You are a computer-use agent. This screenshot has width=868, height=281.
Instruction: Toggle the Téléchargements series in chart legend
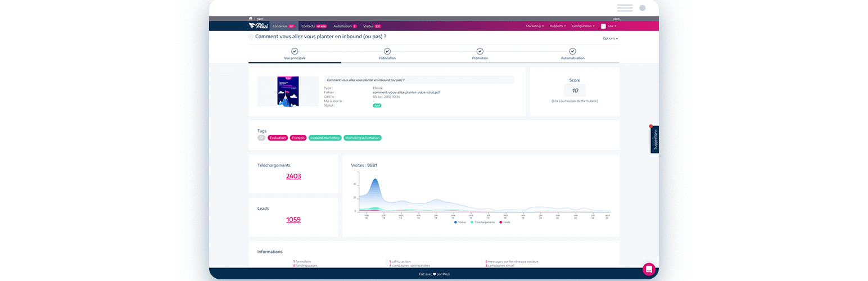482,222
